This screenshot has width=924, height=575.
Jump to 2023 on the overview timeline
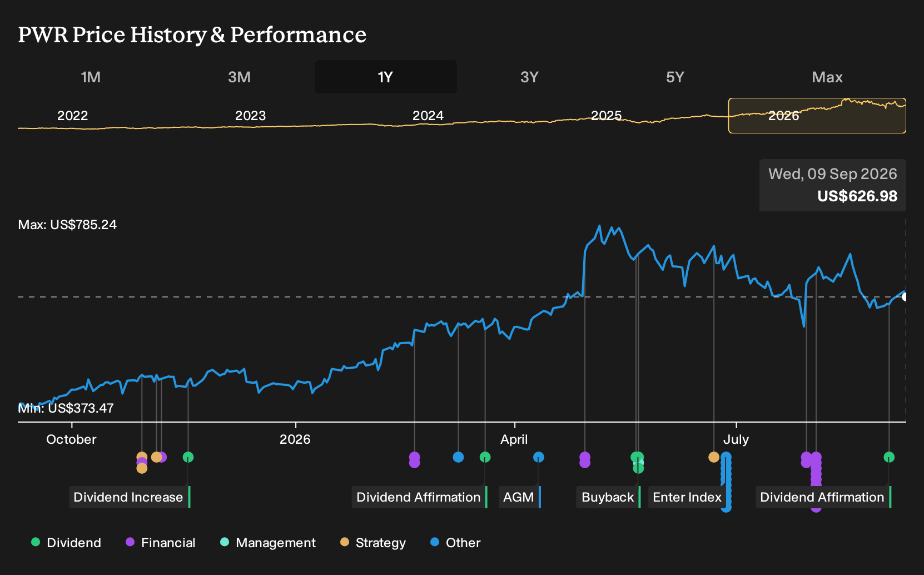(251, 116)
